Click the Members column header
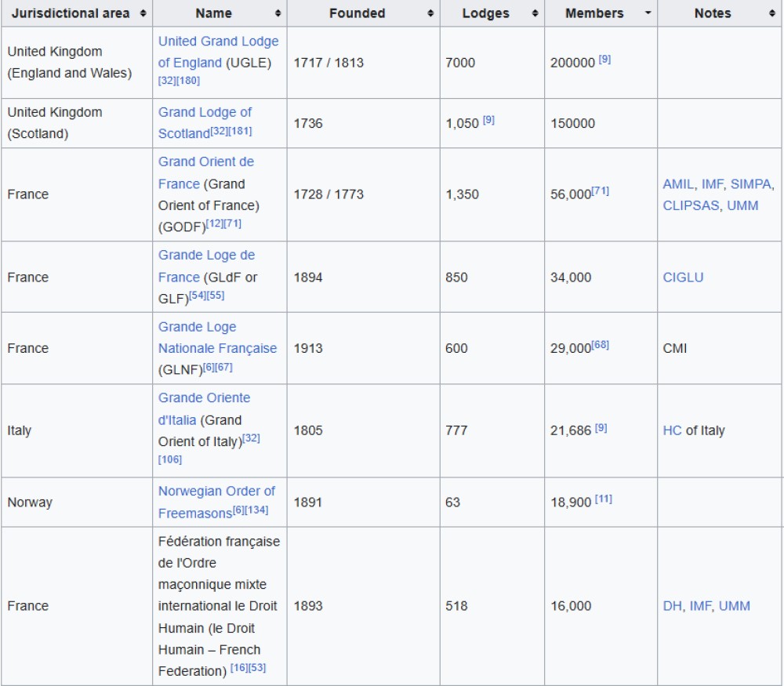Viewport: 784px width, 686px height. [x=601, y=13]
